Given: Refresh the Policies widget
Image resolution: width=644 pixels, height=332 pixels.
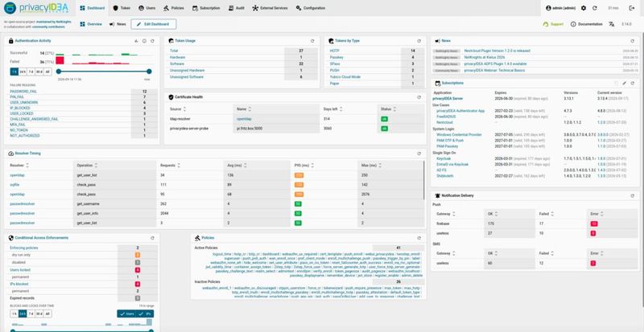Looking at the screenshot, I should coord(419,238).
